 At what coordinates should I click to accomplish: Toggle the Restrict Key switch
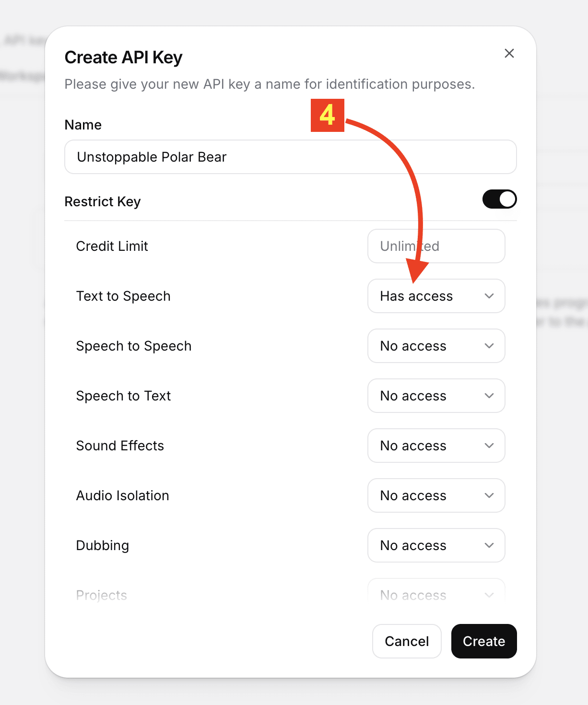(x=499, y=199)
